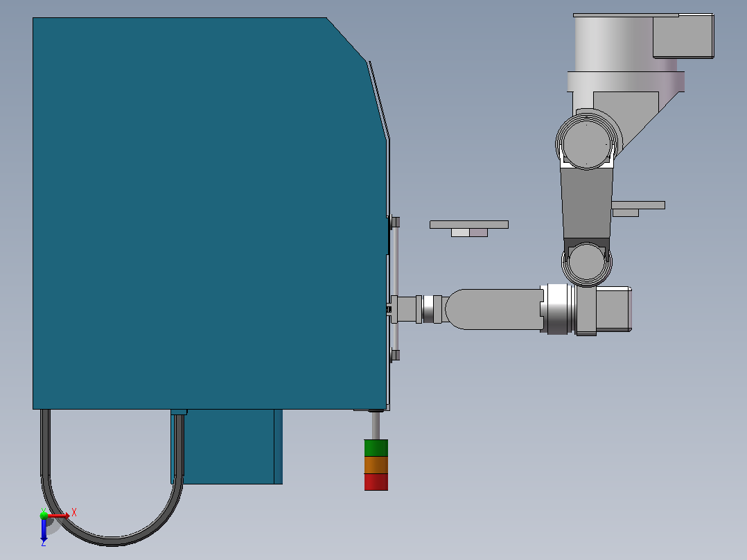This screenshot has width=747, height=560.
Task: Select the upper bolt on the mounting bar
Action: point(395,222)
